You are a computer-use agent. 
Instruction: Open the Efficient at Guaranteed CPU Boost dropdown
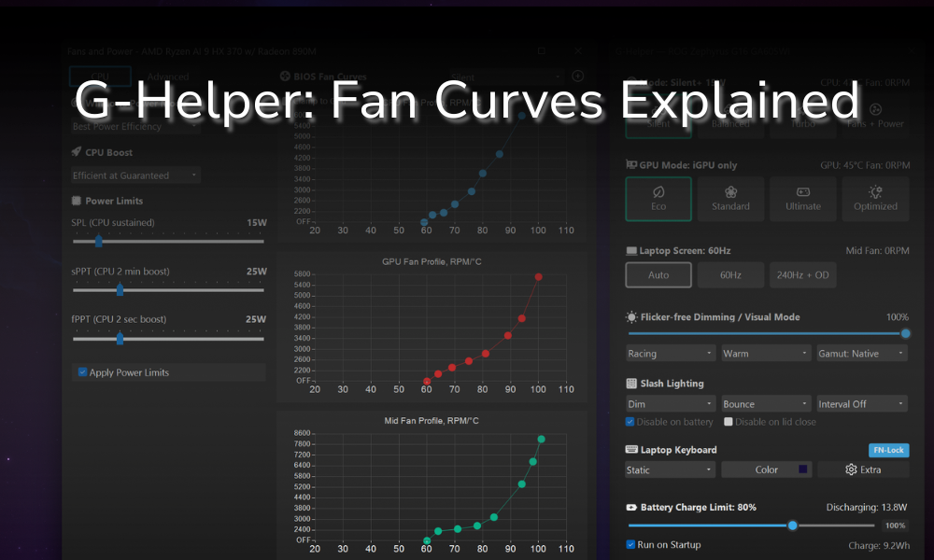point(135,175)
